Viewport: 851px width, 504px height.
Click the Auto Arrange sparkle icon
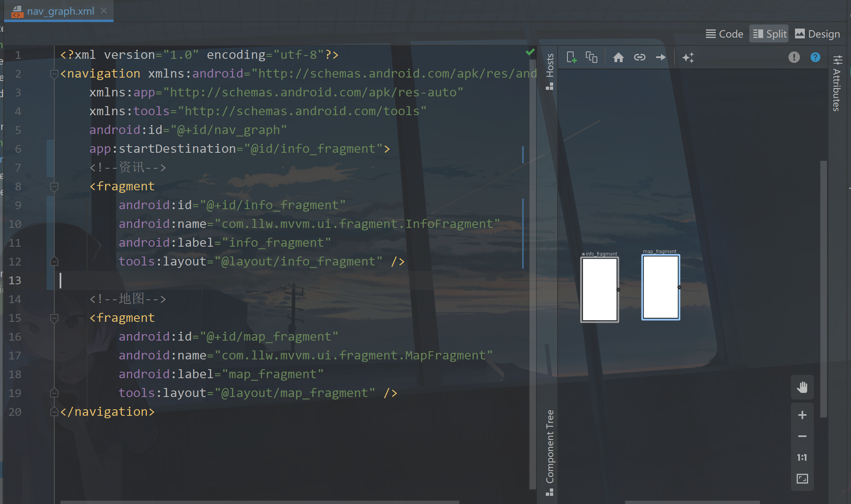[688, 57]
